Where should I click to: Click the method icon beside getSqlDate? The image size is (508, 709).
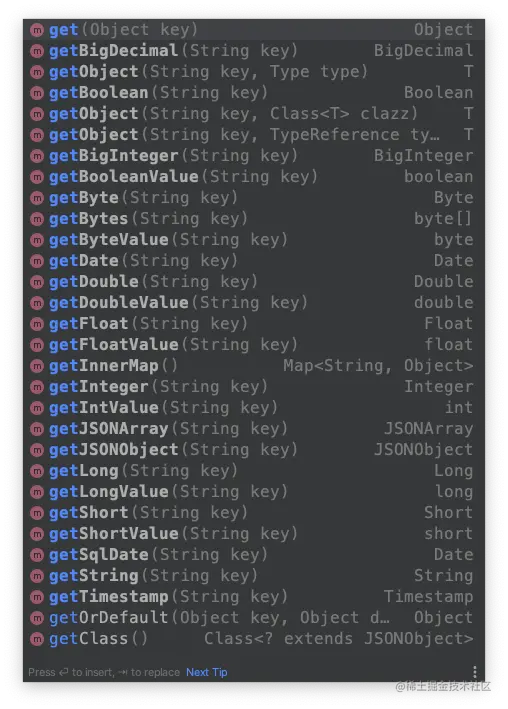tap(37, 555)
